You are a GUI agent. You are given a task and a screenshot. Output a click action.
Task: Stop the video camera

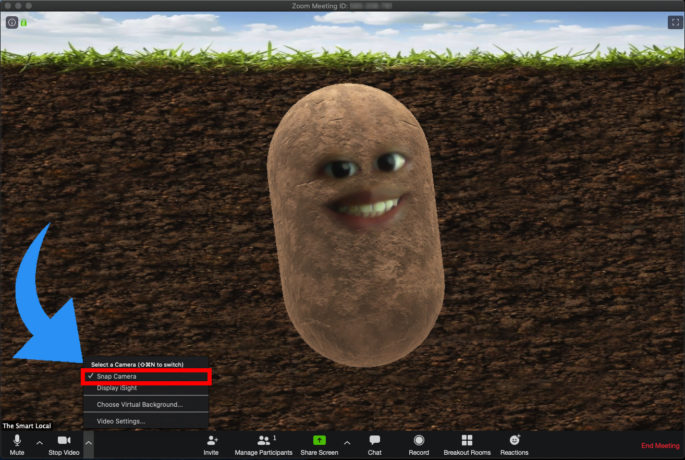[64, 443]
